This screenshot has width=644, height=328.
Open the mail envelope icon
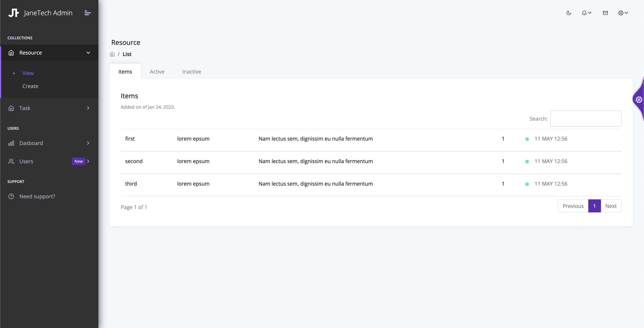(605, 13)
